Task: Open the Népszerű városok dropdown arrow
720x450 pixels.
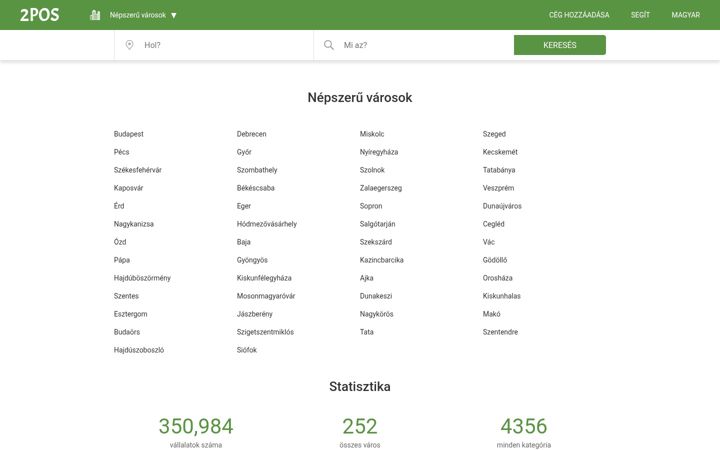Action: pos(174,15)
